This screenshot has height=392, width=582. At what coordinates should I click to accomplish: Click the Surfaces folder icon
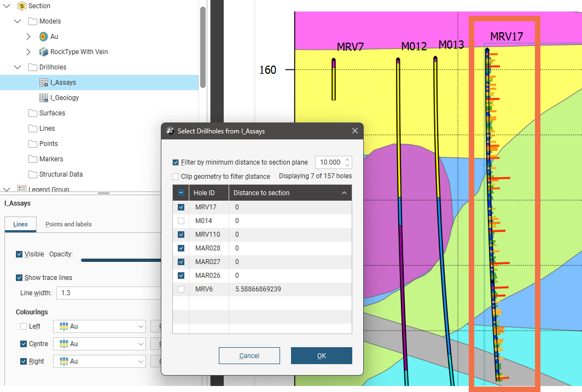pos(33,113)
